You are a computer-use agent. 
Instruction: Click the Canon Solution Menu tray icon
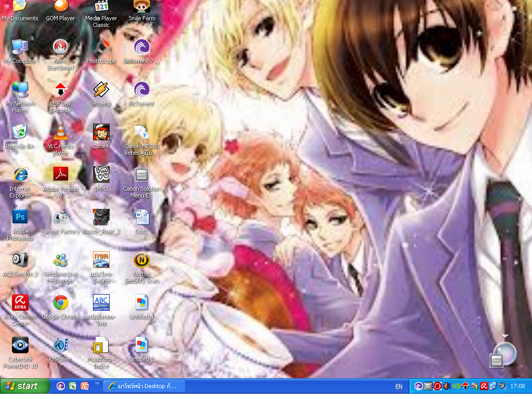click(428, 386)
